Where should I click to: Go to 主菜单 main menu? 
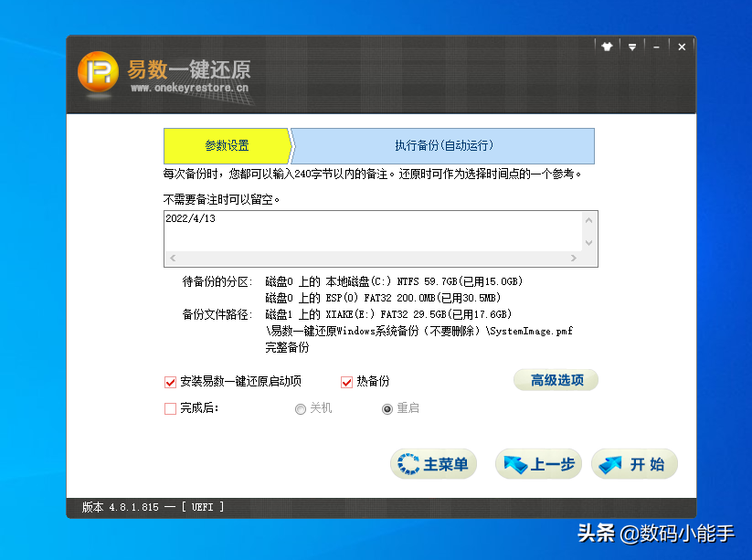click(x=433, y=464)
